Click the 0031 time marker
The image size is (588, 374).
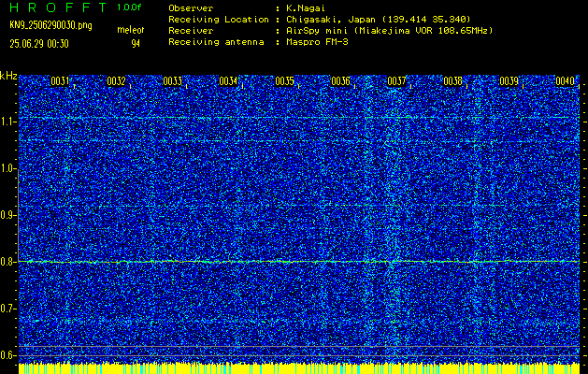tap(60, 81)
